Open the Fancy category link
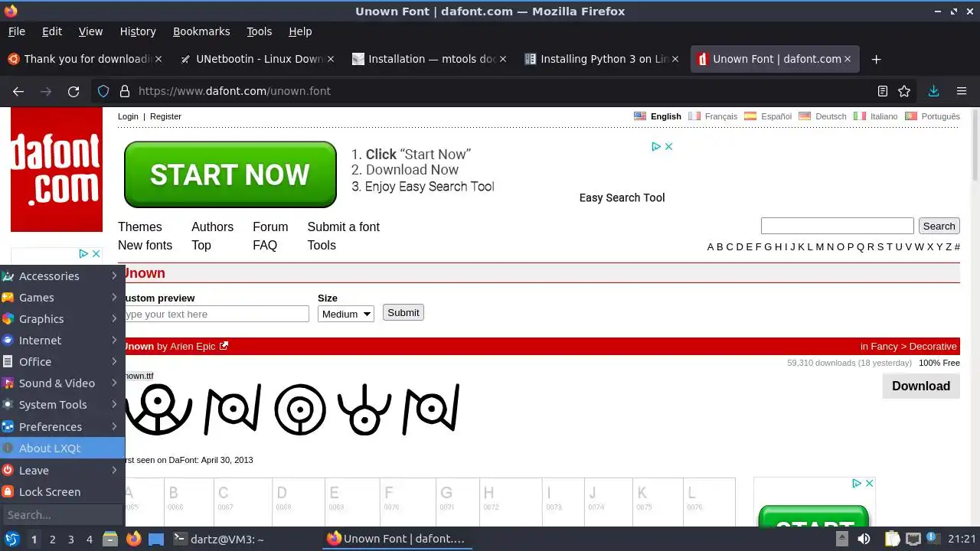980x551 pixels. [884, 346]
